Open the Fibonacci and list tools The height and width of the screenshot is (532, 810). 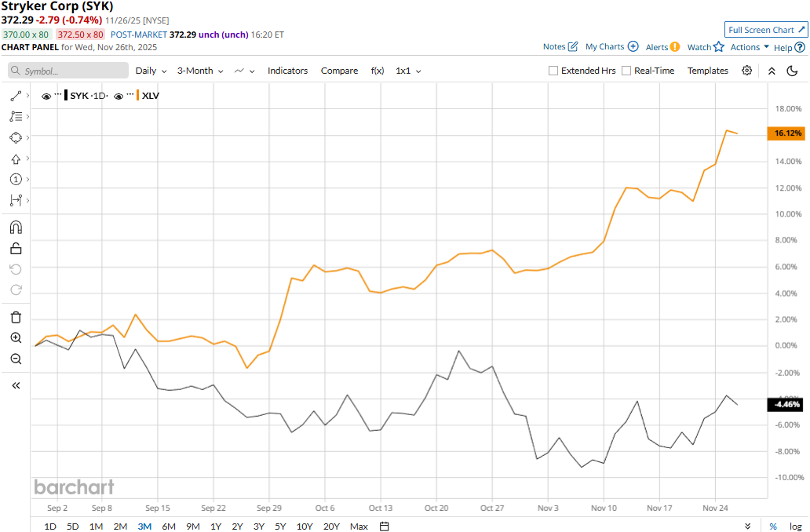pyautogui.click(x=16, y=117)
